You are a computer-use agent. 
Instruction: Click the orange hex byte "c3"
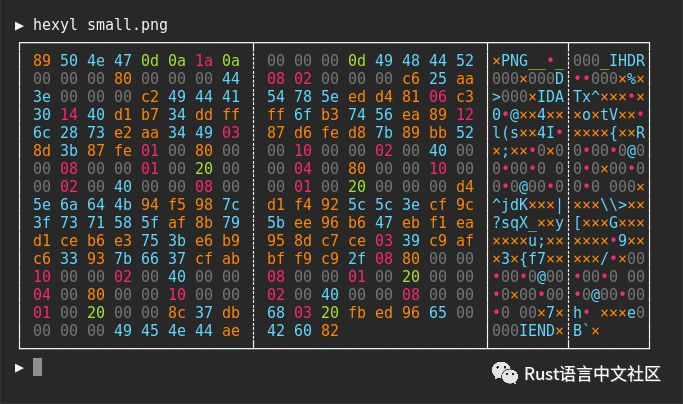(465, 96)
